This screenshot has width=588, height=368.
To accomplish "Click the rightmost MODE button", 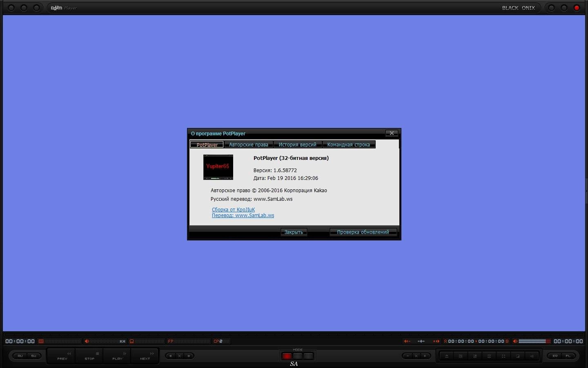I will (309, 356).
